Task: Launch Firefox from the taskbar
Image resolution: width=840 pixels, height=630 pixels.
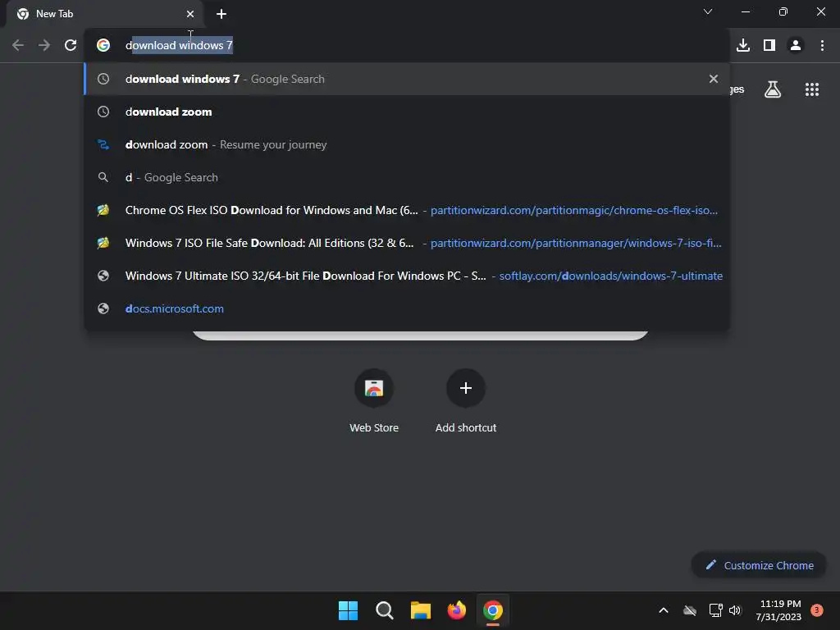Action: [x=456, y=610]
